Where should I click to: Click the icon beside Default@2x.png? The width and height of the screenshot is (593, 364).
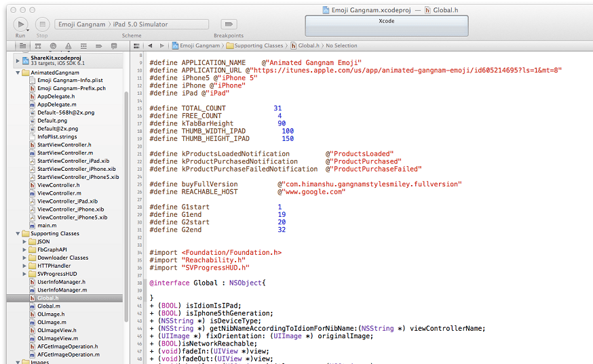(32, 129)
